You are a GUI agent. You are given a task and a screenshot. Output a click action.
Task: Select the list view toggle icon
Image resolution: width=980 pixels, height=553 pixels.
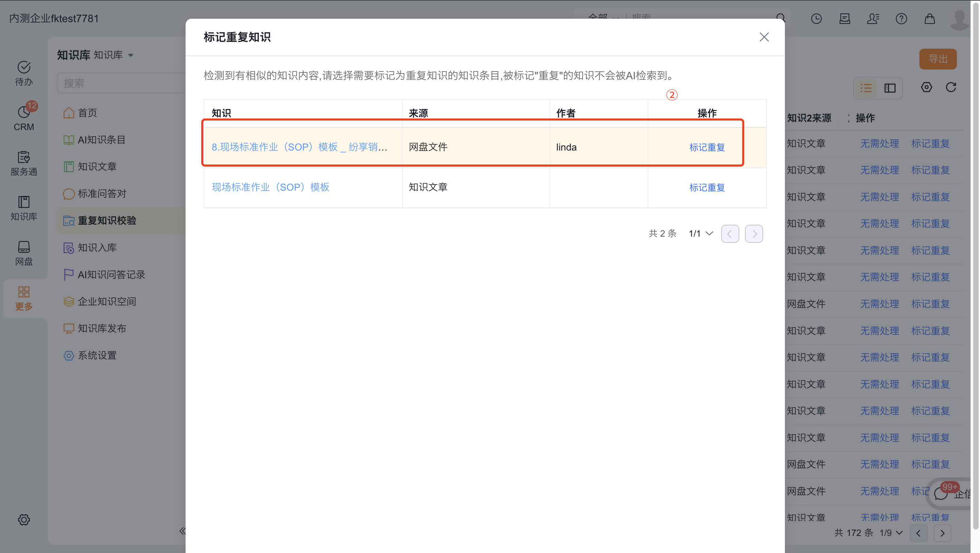click(x=866, y=88)
